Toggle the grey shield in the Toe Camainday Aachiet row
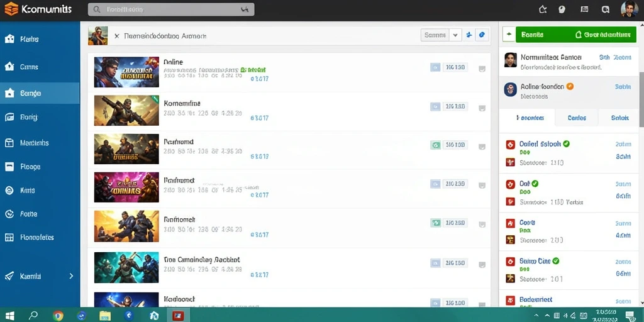This screenshot has height=322, width=644. 482,264
